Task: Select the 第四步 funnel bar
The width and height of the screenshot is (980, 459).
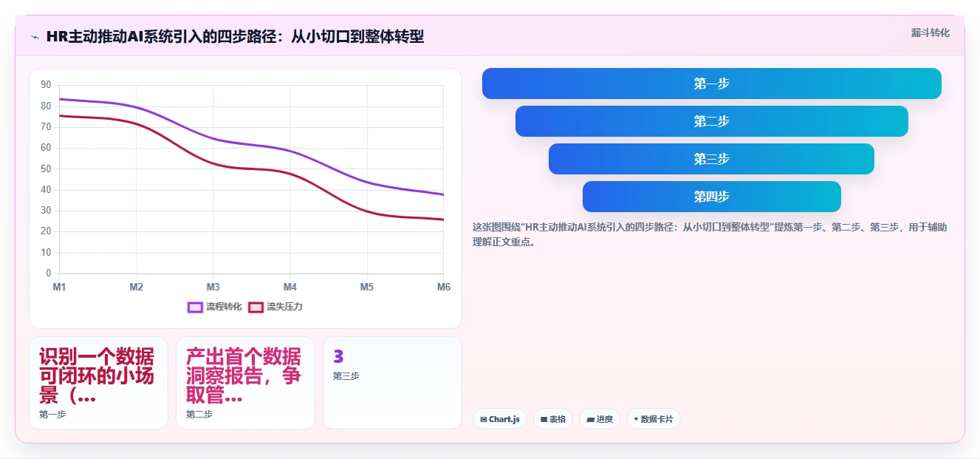Action: point(711,197)
